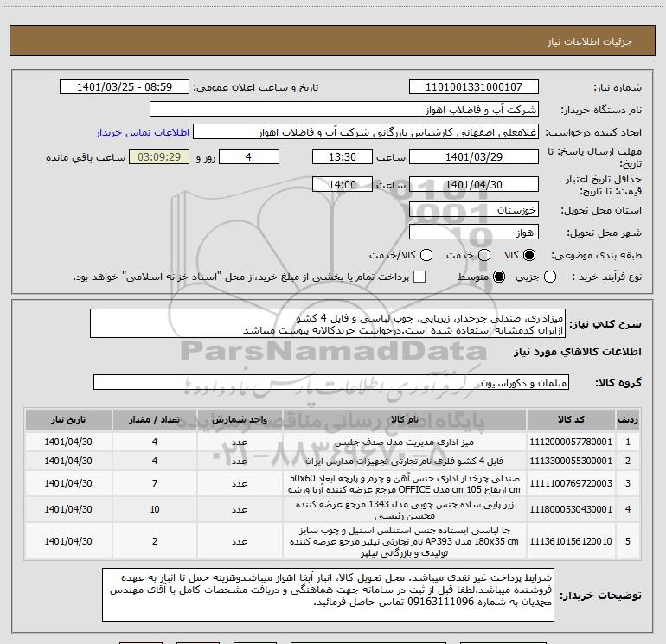The image size is (666, 644).
Task: Click the واحد شمارش column header
Action: coord(240,419)
